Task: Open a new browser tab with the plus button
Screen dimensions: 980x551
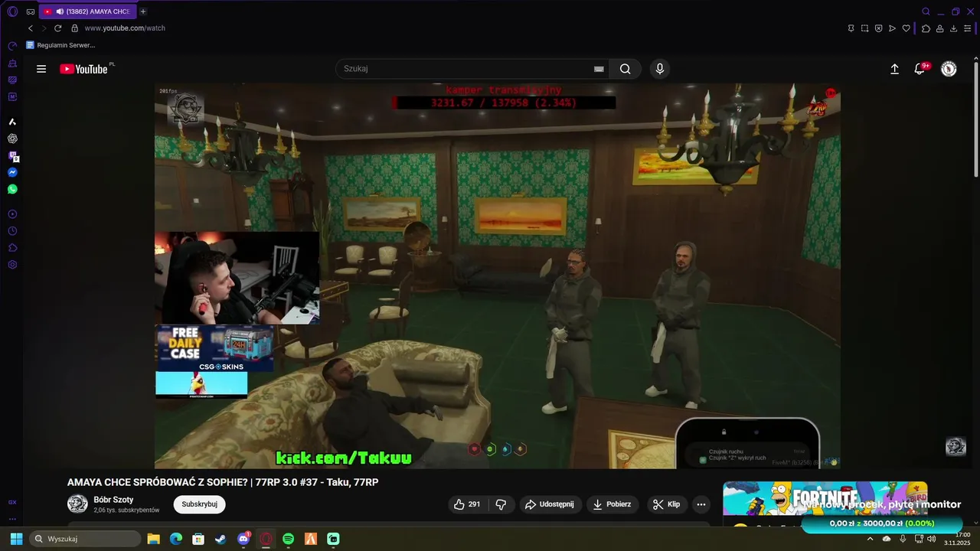Action: 143,11
